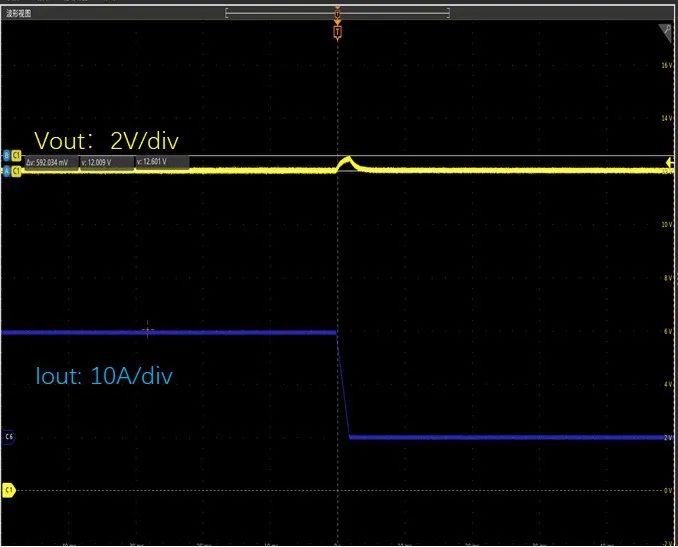Click the waveform view title label
678x547 pixels.
(x=18, y=14)
